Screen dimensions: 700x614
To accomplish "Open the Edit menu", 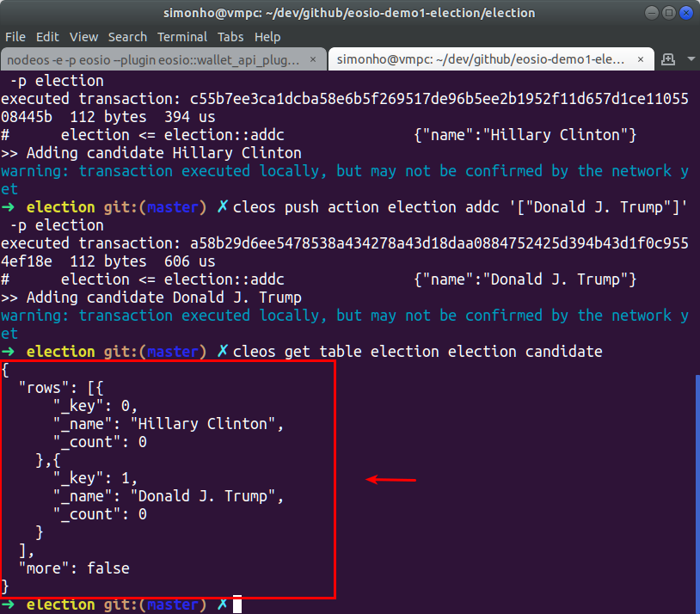I will click(x=47, y=37).
